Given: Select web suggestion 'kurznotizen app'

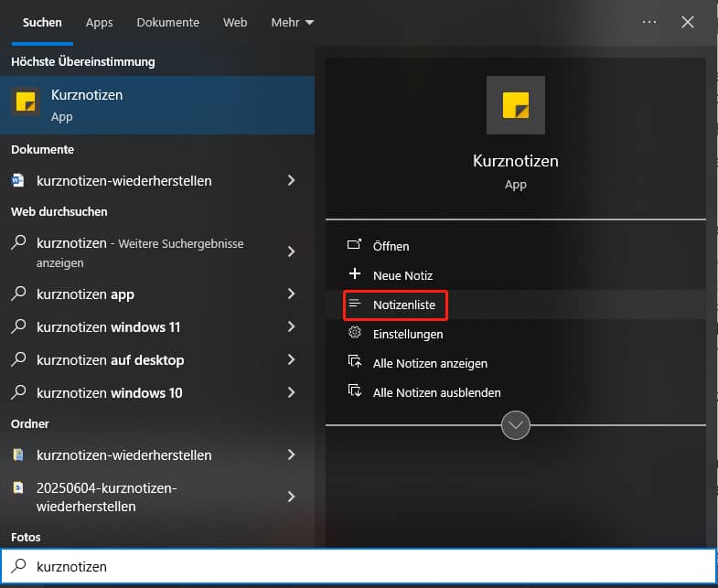Looking at the screenshot, I should click(157, 294).
